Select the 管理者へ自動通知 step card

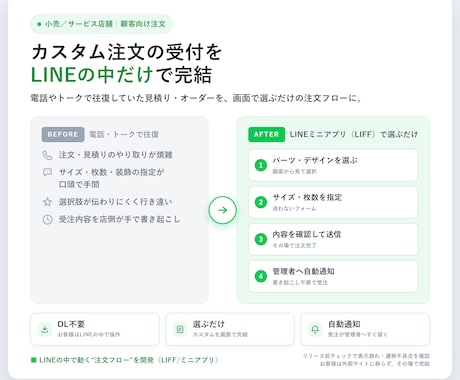point(333,276)
